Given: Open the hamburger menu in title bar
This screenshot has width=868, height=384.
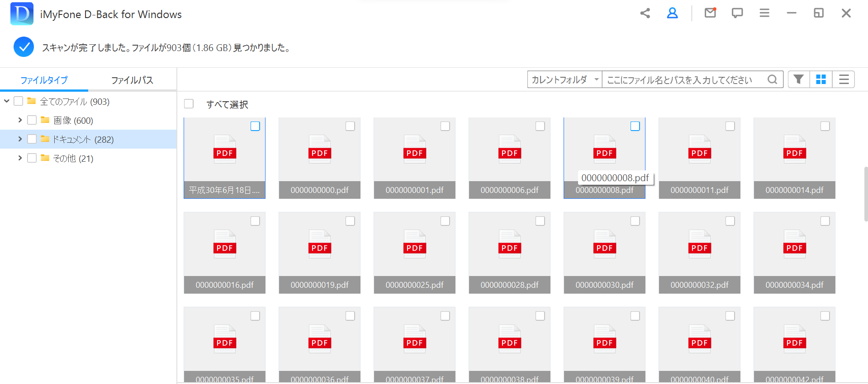Looking at the screenshot, I should pyautogui.click(x=764, y=13).
